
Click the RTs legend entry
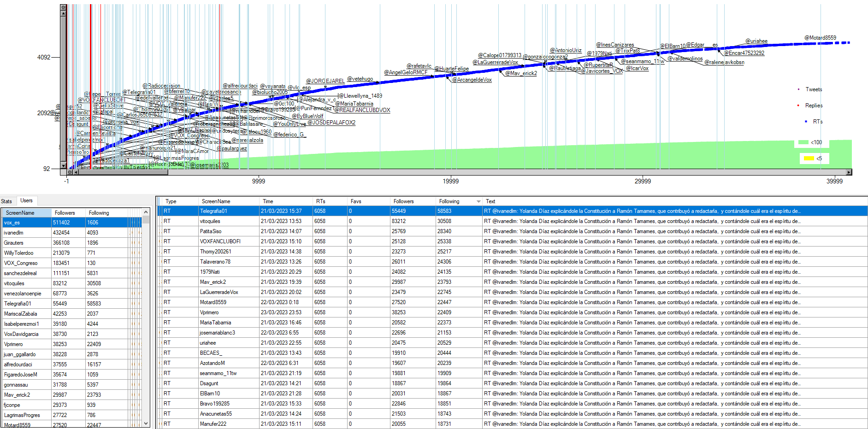pyautogui.click(x=817, y=122)
